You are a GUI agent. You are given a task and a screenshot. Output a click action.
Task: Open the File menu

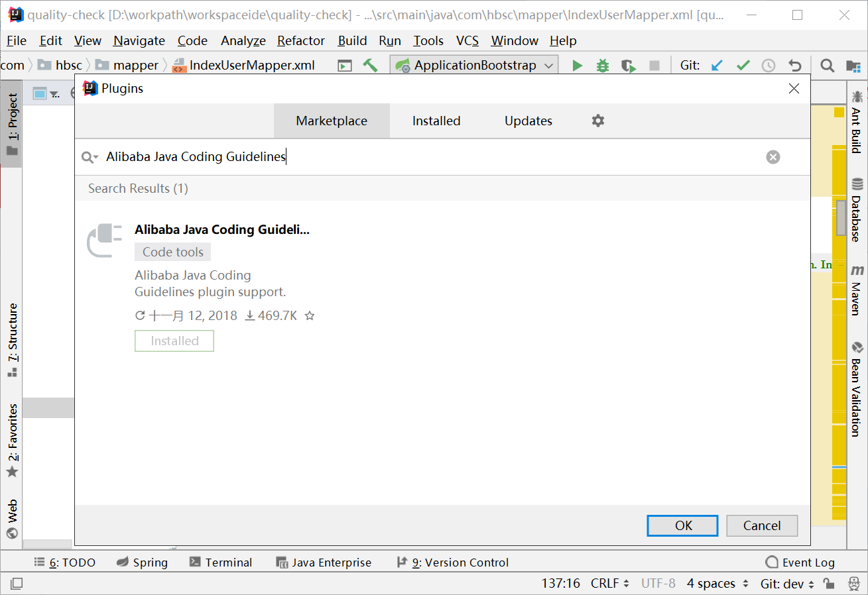click(17, 41)
